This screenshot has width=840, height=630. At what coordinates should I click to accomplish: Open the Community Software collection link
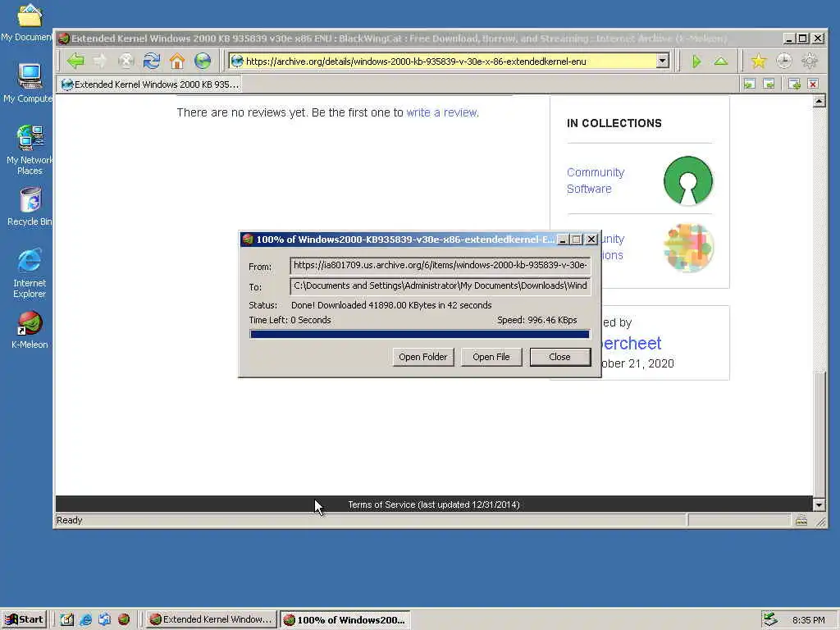pyautogui.click(x=596, y=180)
